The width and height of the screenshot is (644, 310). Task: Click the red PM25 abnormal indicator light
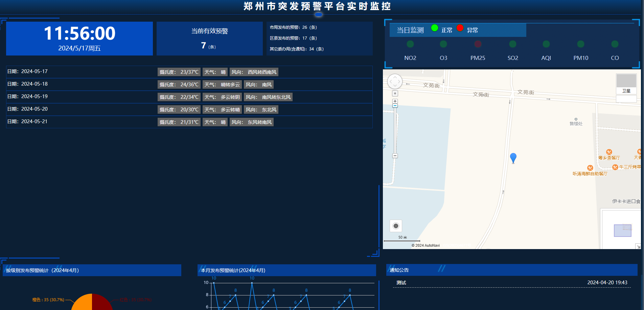(x=478, y=44)
